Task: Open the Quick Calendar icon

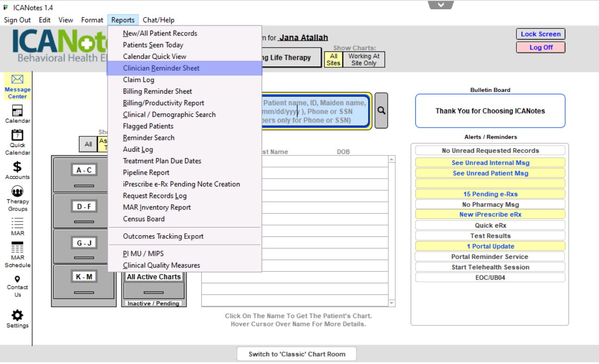Action: pos(17,135)
